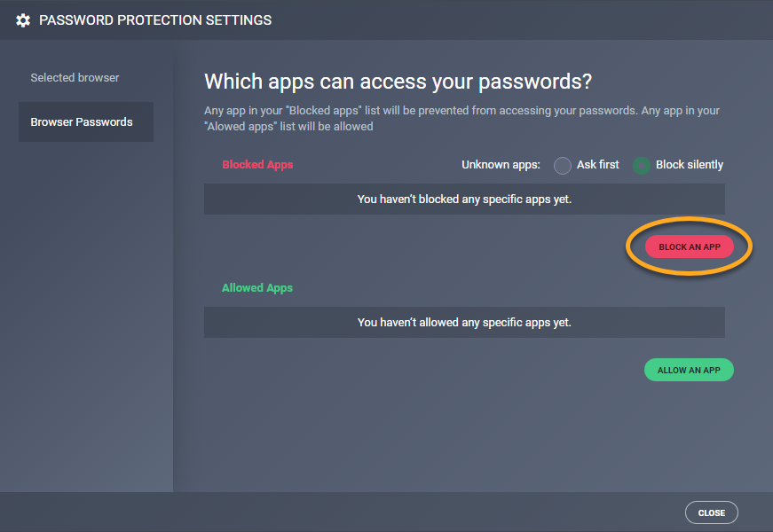Click the empty allowed apps list message

(464, 323)
